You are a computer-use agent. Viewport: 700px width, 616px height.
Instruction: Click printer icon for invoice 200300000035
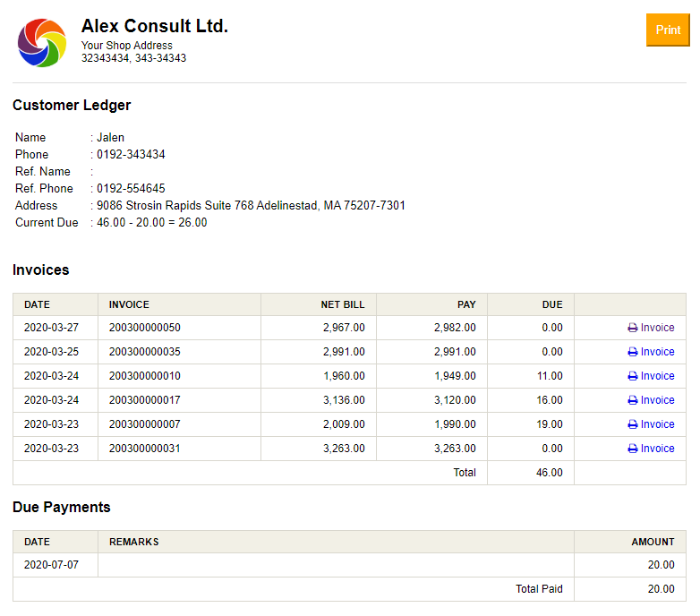pyautogui.click(x=633, y=352)
